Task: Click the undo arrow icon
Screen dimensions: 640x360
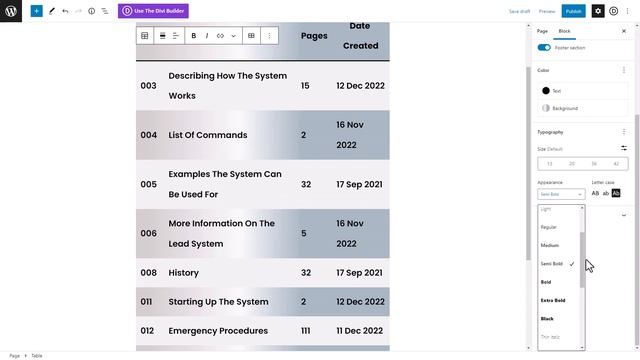Action: (65, 11)
